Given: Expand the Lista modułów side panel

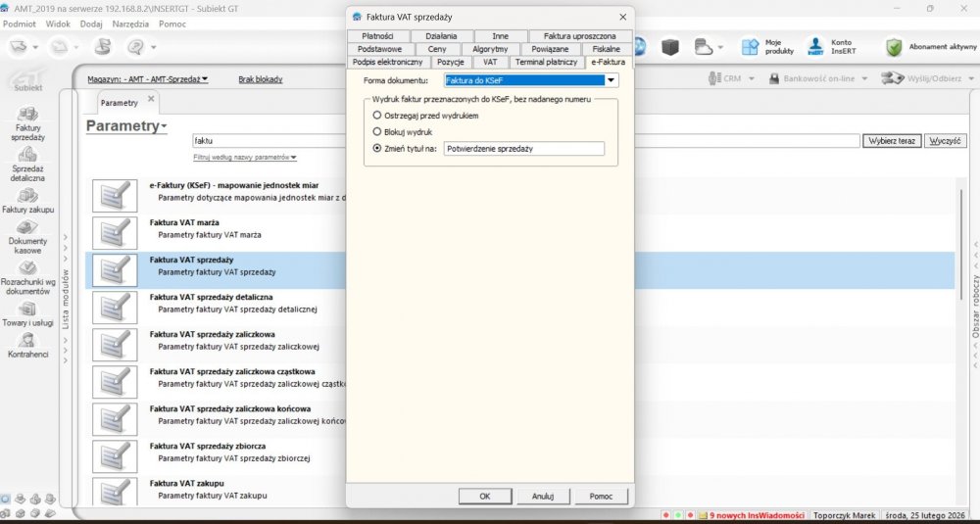Looking at the screenshot, I should pos(66,299).
